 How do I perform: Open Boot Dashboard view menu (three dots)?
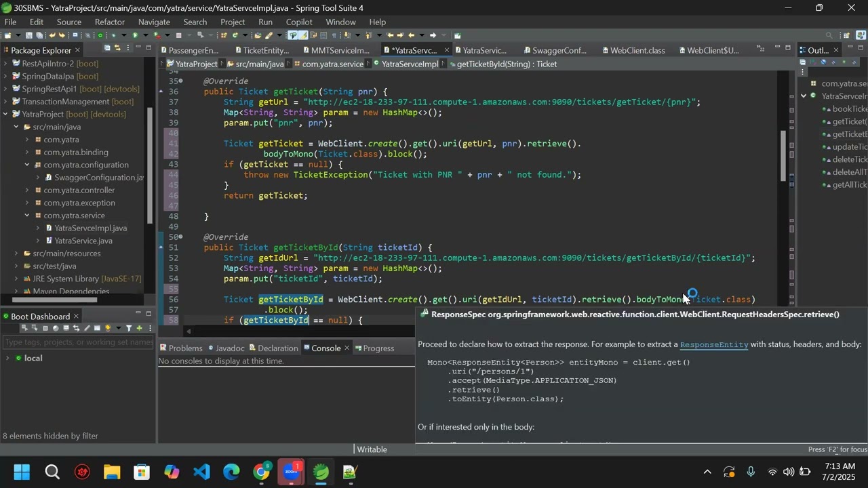pyautogui.click(x=149, y=328)
